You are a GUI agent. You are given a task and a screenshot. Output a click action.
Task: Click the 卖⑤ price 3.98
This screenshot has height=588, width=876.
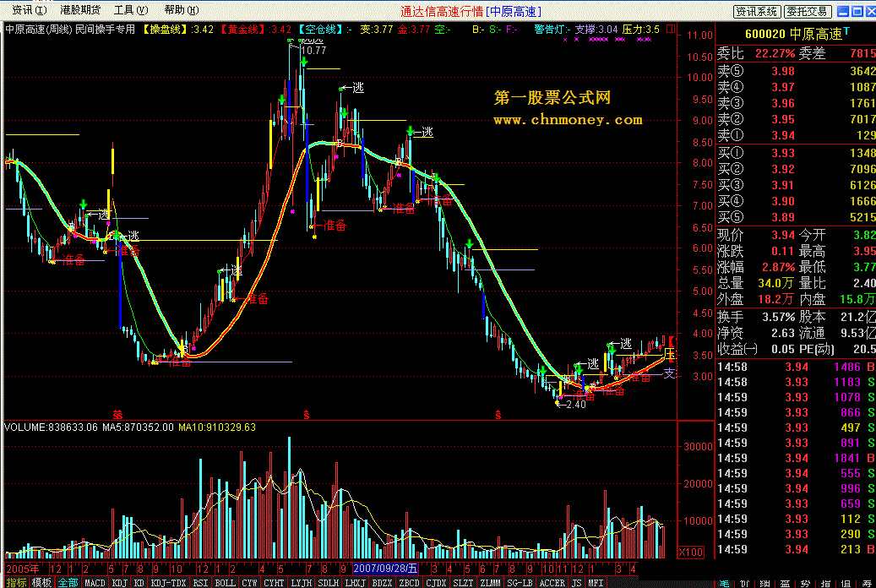783,71
